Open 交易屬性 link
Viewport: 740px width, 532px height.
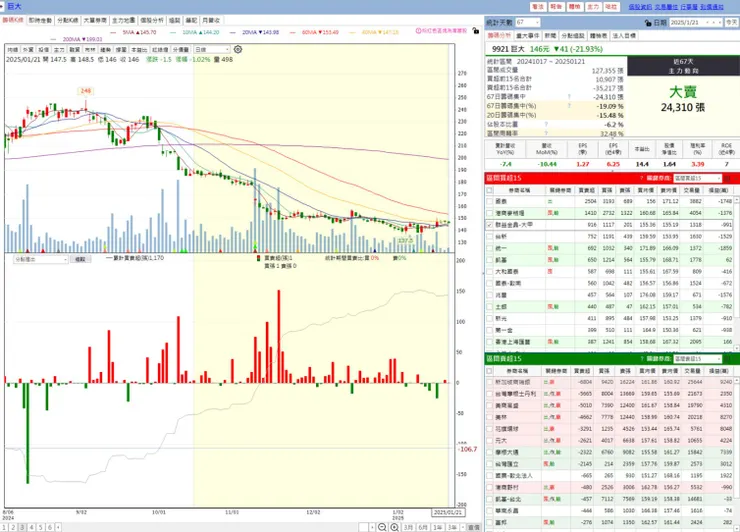coord(666,7)
